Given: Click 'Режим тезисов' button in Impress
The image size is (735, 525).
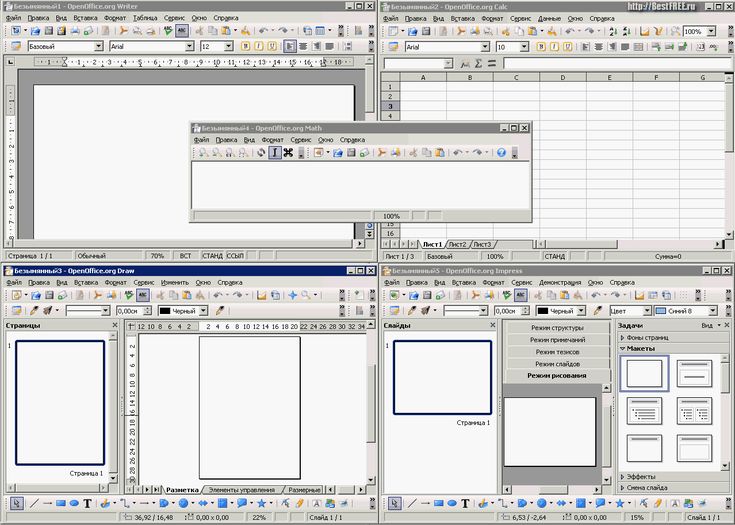Looking at the screenshot, I should point(557,352).
